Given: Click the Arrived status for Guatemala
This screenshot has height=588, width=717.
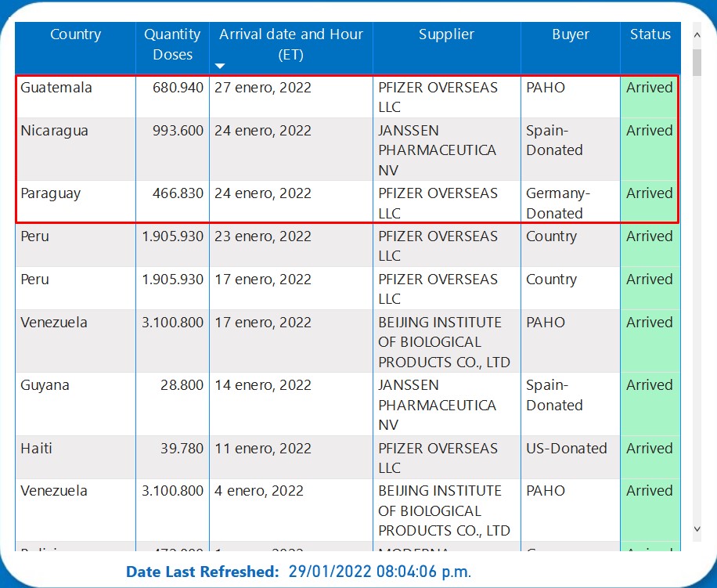Looking at the screenshot, I should click(x=649, y=88).
